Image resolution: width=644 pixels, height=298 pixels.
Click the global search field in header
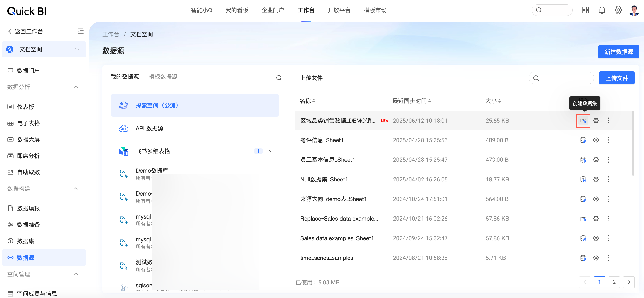click(552, 10)
